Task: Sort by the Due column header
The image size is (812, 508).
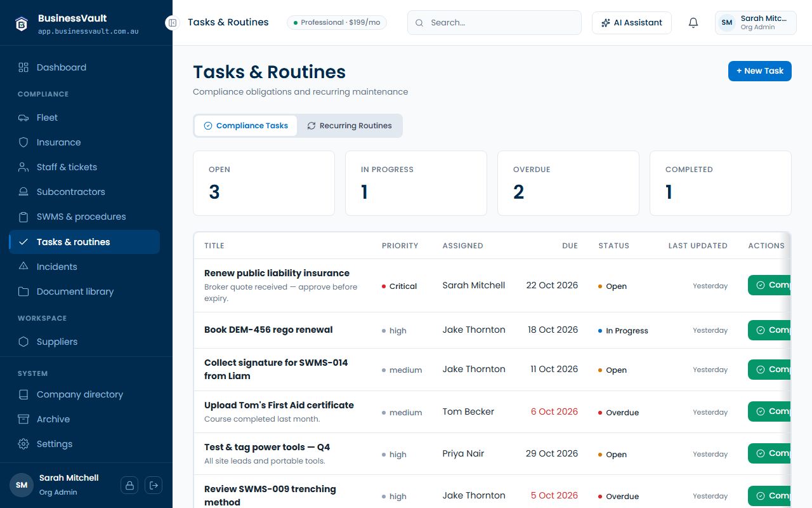Action: click(570, 246)
